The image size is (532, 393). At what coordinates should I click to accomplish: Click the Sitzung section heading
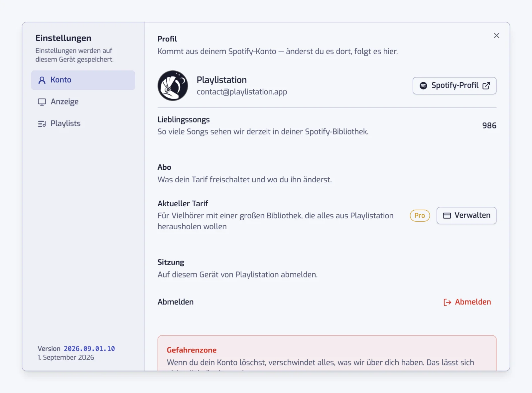tap(171, 263)
